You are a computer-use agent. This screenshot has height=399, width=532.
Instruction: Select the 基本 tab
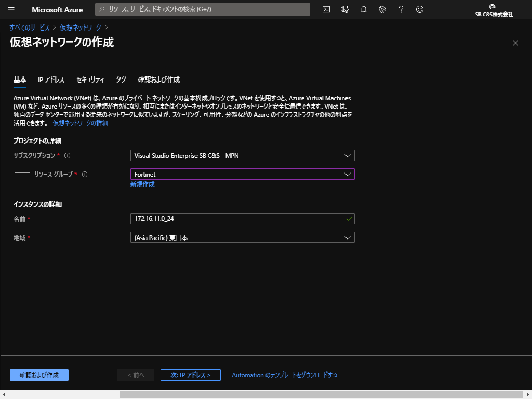20,79
